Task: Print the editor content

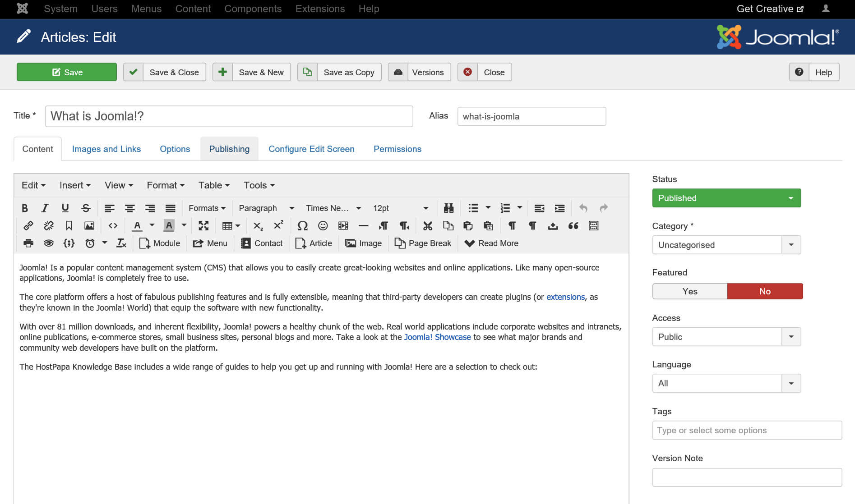Action: 28,243
